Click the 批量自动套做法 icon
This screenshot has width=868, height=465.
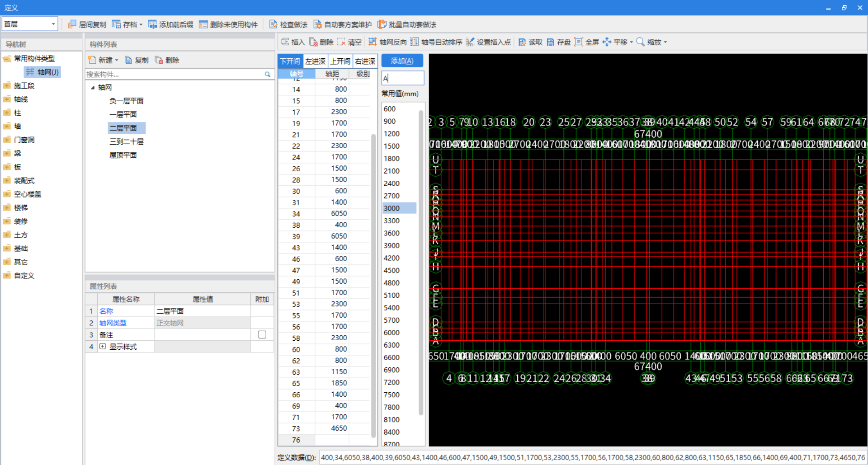(382, 24)
